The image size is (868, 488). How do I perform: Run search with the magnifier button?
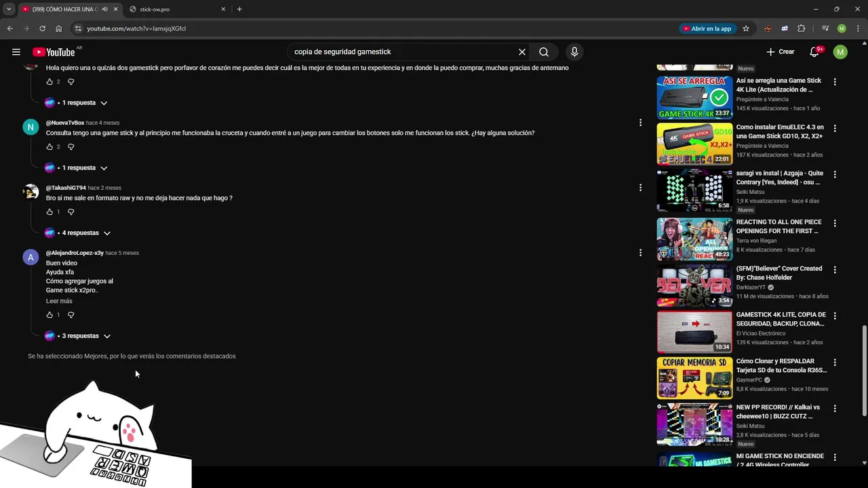[x=544, y=52]
